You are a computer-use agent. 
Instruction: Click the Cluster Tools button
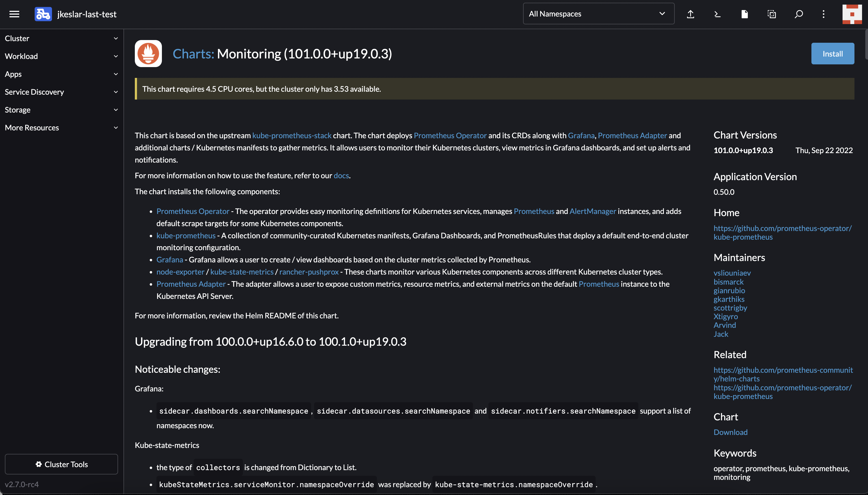pos(61,464)
